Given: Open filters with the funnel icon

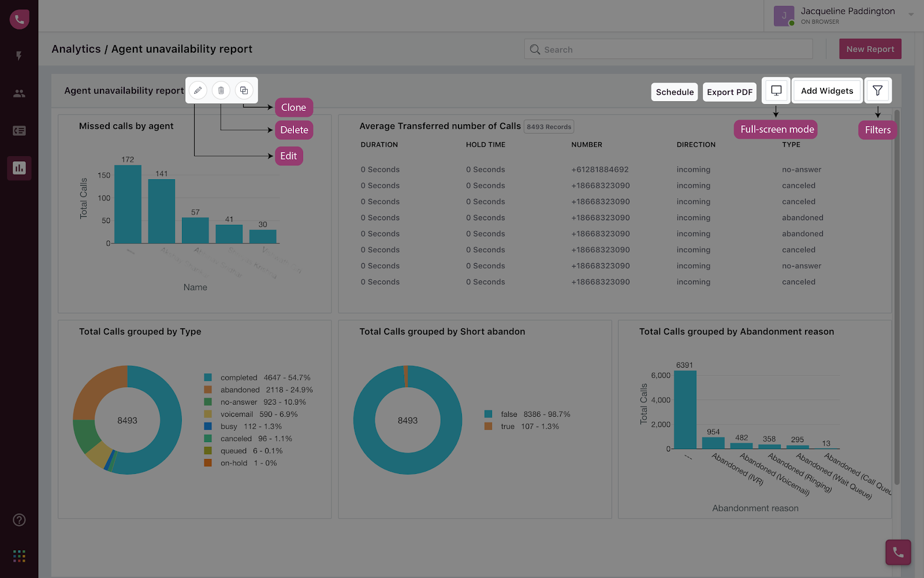Looking at the screenshot, I should click(878, 91).
